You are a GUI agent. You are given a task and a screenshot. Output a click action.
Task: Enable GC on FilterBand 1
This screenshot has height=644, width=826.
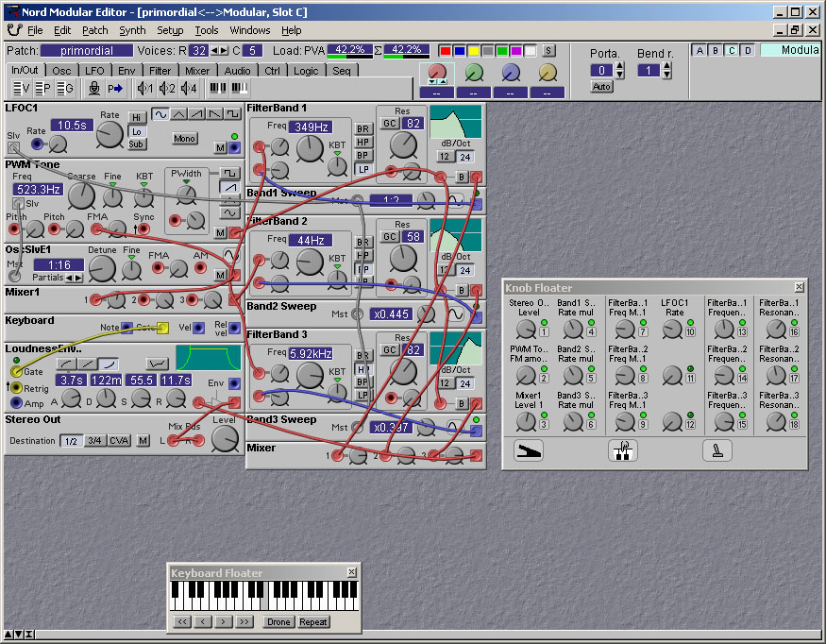coord(388,124)
